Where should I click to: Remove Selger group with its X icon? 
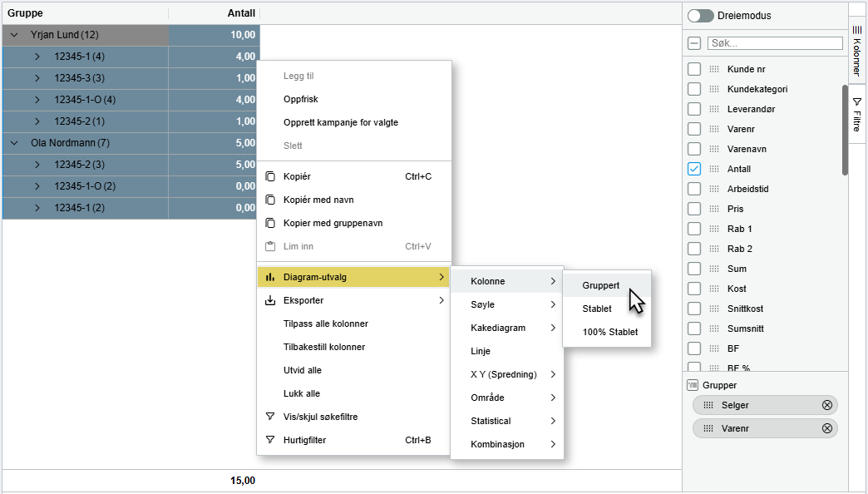coord(827,405)
